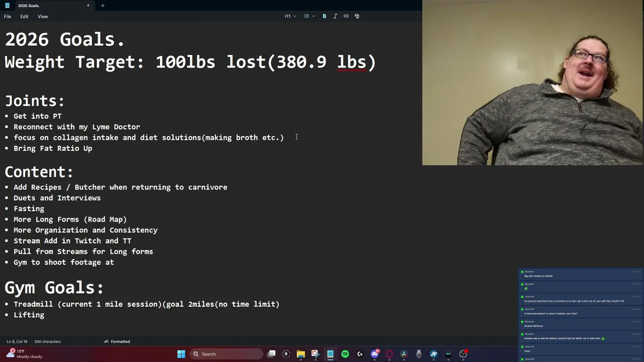Click the "Weight Target" heading line
Screen dimensions: 644x362
click(x=190, y=62)
